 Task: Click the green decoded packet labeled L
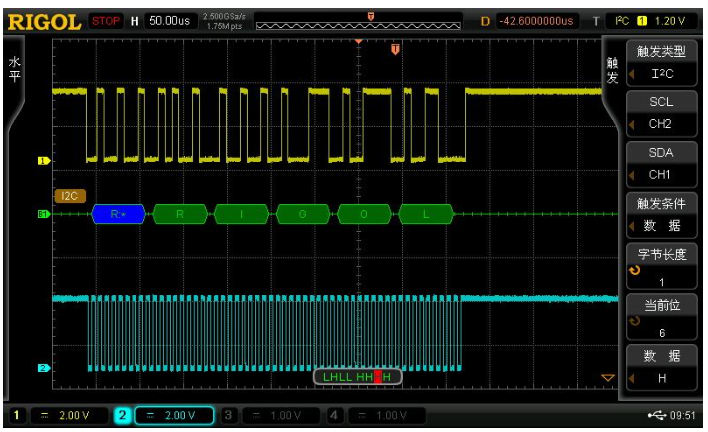click(x=426, y=213)
